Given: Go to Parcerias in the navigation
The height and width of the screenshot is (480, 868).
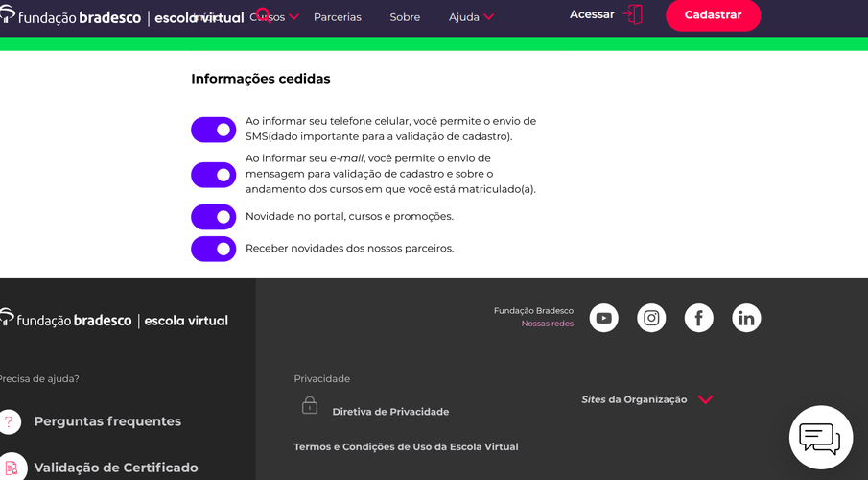Looking at the screenshot, I should (337, 17).
